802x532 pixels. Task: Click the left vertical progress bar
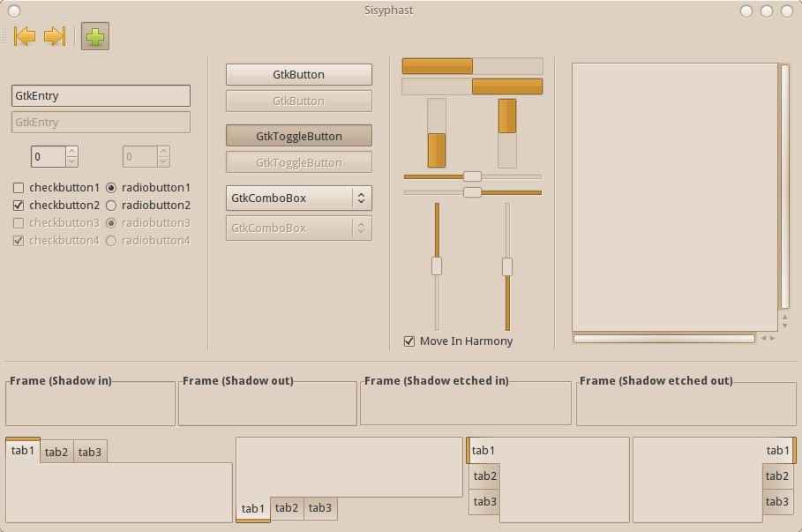coord(437,133)
